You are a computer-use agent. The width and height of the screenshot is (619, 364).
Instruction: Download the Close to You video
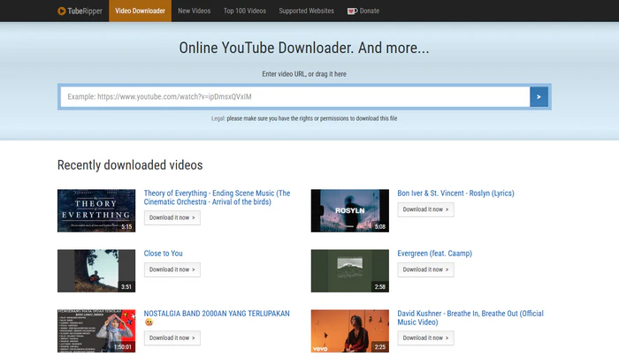[x=172, y=269]
